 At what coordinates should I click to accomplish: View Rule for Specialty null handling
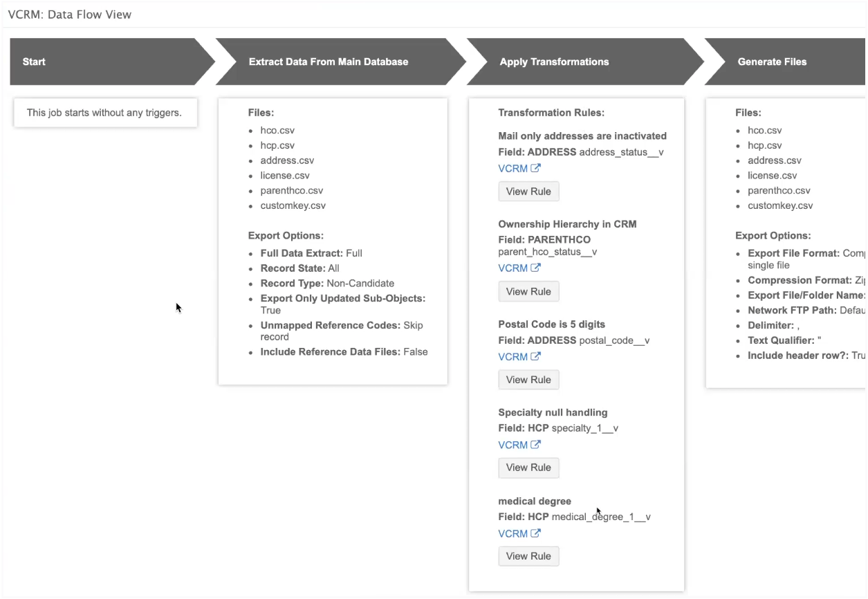(x=528, y=468)
